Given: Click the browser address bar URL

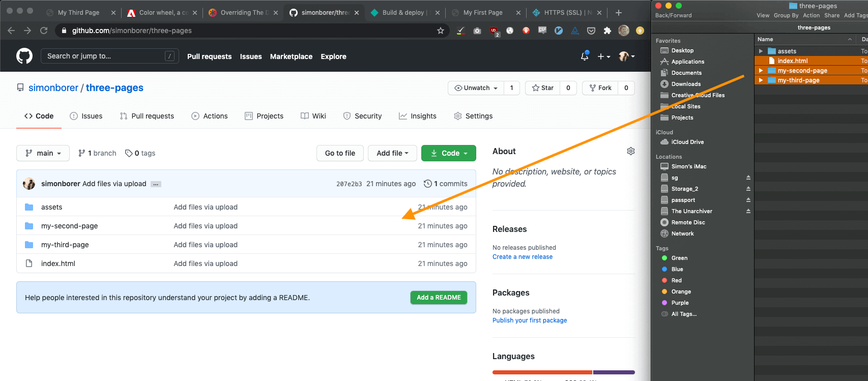Looking at the screenshot, I should pos(132,31).
